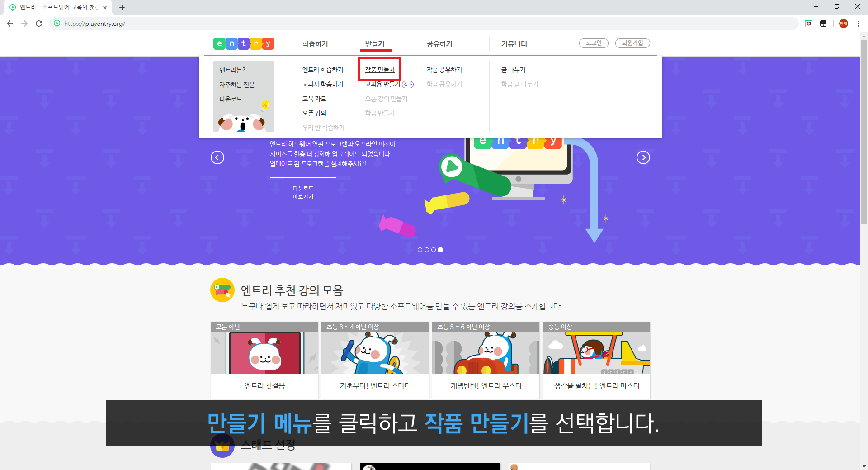Click the site info icon beside URL

click(x=57, y=24)
